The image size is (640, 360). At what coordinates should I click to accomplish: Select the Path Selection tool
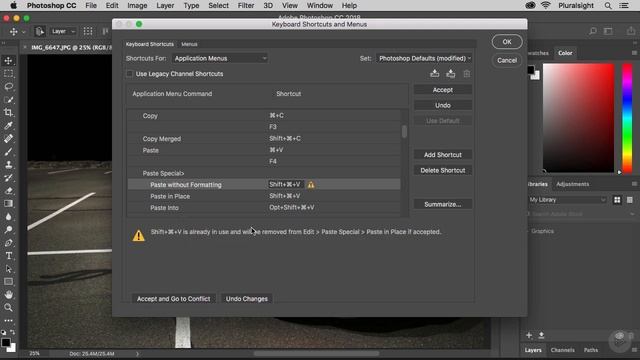8,269
